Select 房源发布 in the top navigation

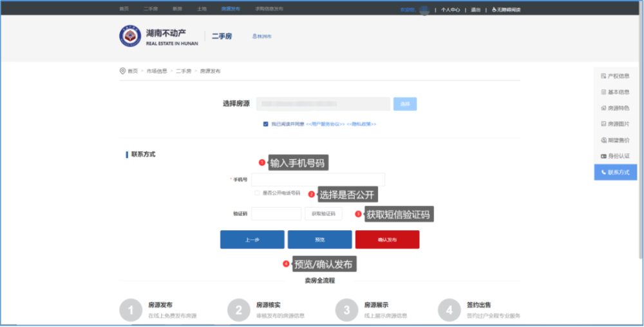(231, 8)
